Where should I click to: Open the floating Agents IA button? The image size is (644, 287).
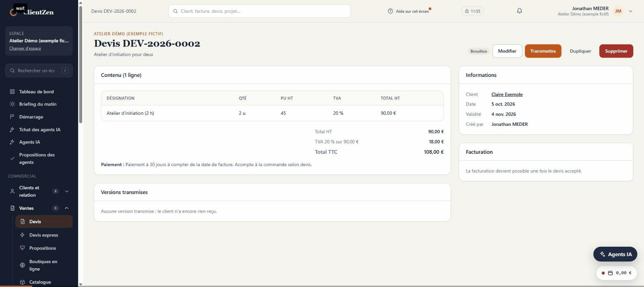[x=615, y=254]
